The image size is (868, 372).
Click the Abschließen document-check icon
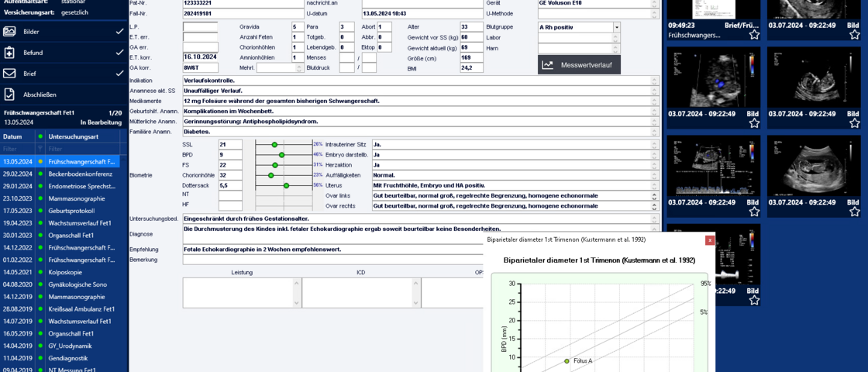[x=9, y=95]
